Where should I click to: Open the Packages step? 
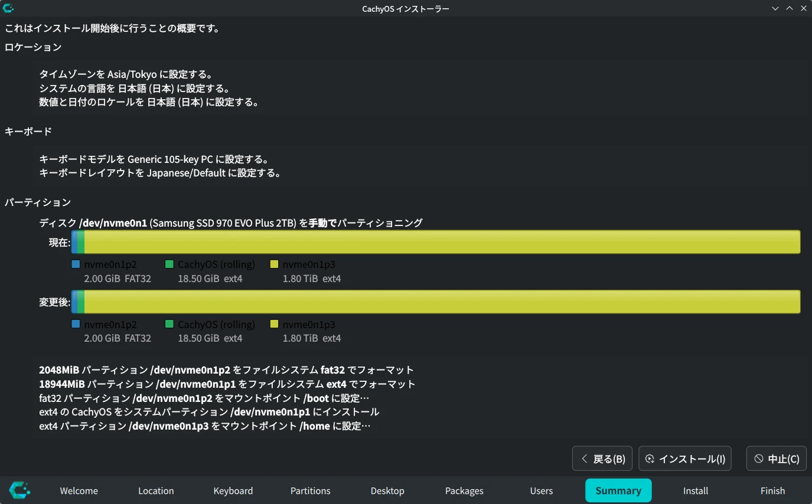coord(464,490)
